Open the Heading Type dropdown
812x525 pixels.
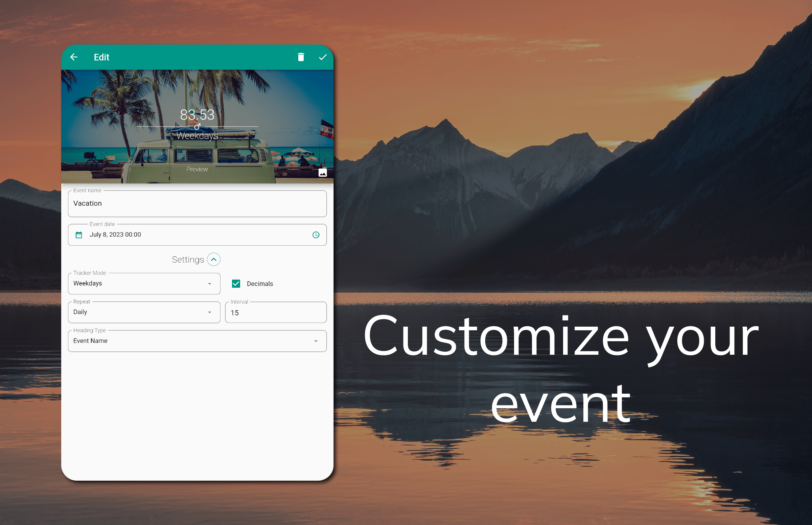pos(197,341)
